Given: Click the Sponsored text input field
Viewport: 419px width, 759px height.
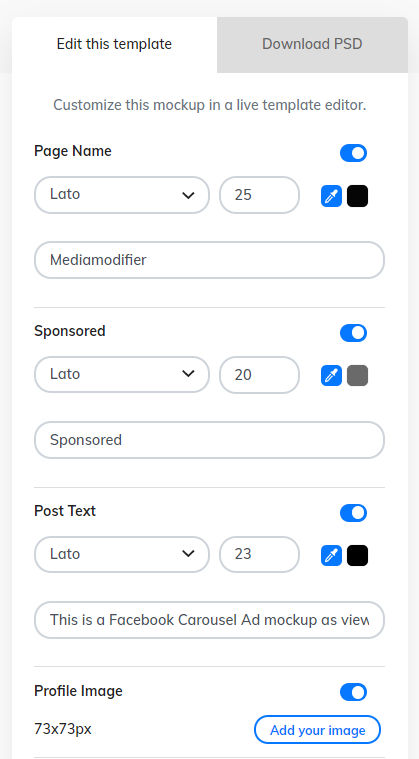Looking at the screenshot, I should pyautogui.click(x=210, y=440).
